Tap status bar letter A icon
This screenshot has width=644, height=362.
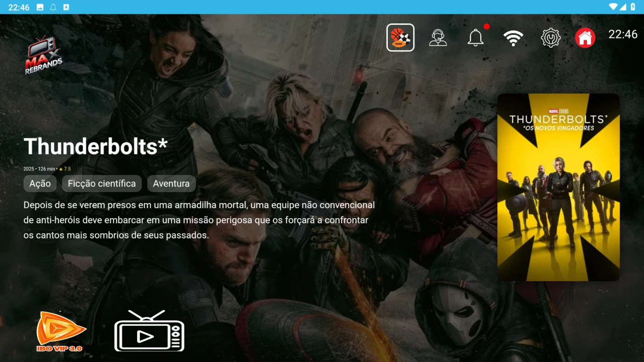(x=66, y=7)
